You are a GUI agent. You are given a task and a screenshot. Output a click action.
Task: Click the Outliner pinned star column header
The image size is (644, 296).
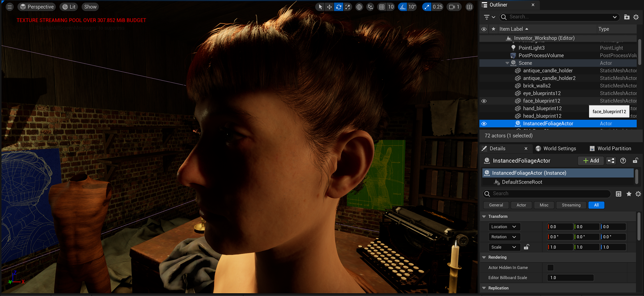point(493,29)
